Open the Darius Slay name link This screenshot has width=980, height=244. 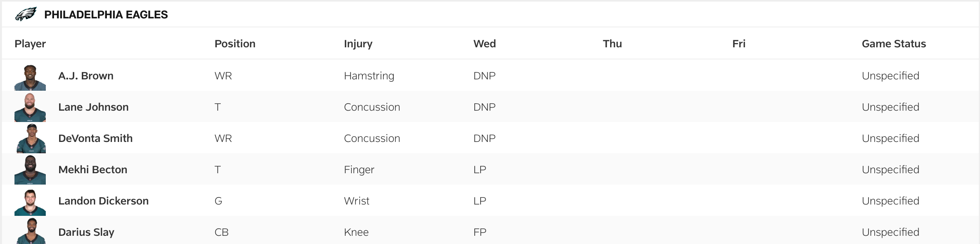(x=86, y=232)
